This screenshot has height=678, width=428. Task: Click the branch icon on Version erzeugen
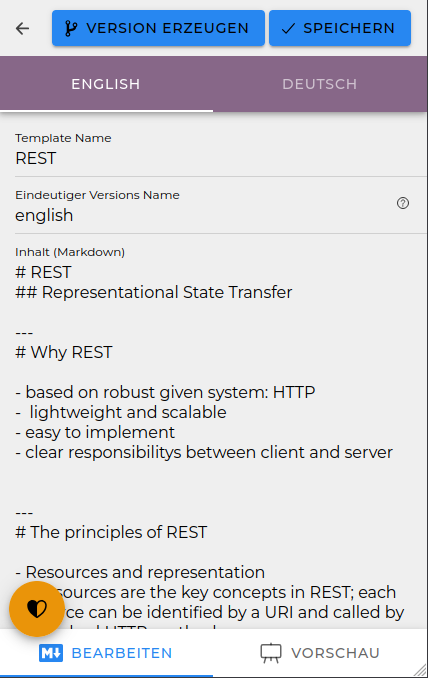point(71,29)
